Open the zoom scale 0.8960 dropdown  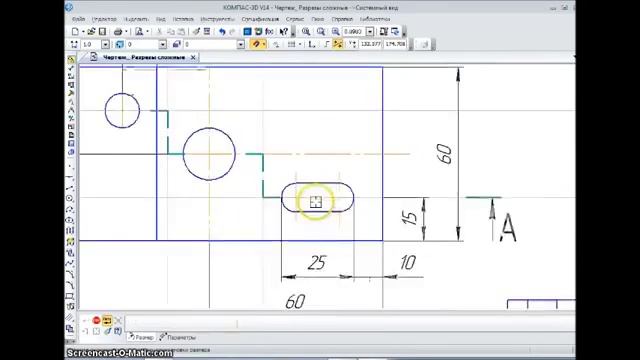(x=370, y=31)
